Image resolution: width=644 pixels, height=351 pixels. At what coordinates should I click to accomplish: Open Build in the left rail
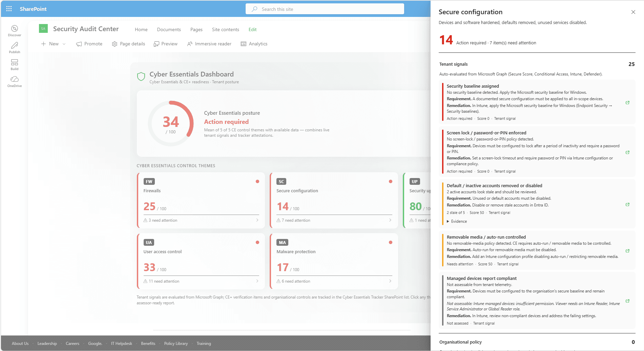pos(15,64)
